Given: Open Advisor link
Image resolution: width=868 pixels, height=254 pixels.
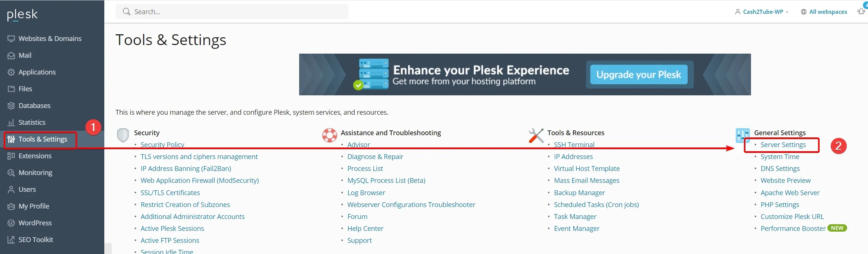Looking at the screenshot, I should [358, 145].
